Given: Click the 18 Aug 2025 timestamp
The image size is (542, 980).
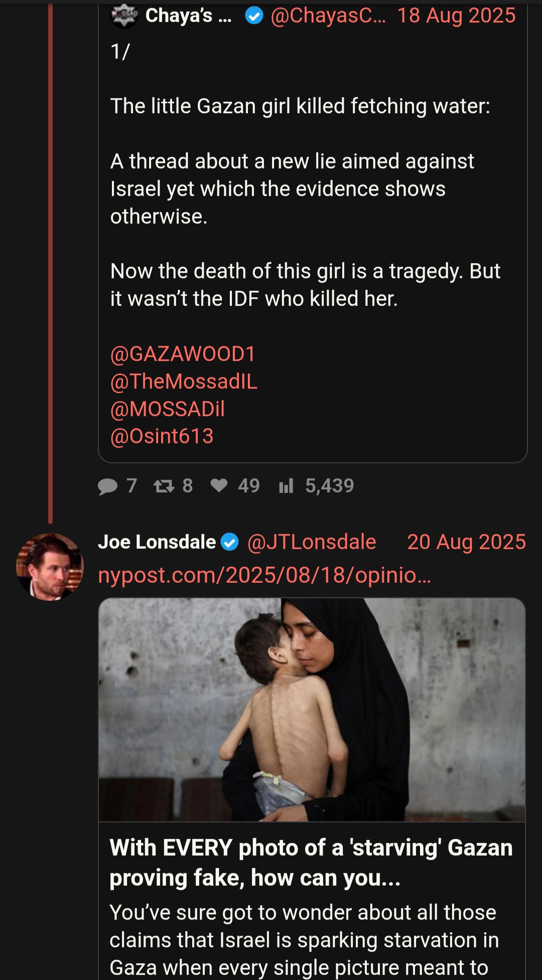Looking at the screenshot, I should click(456, 16).
